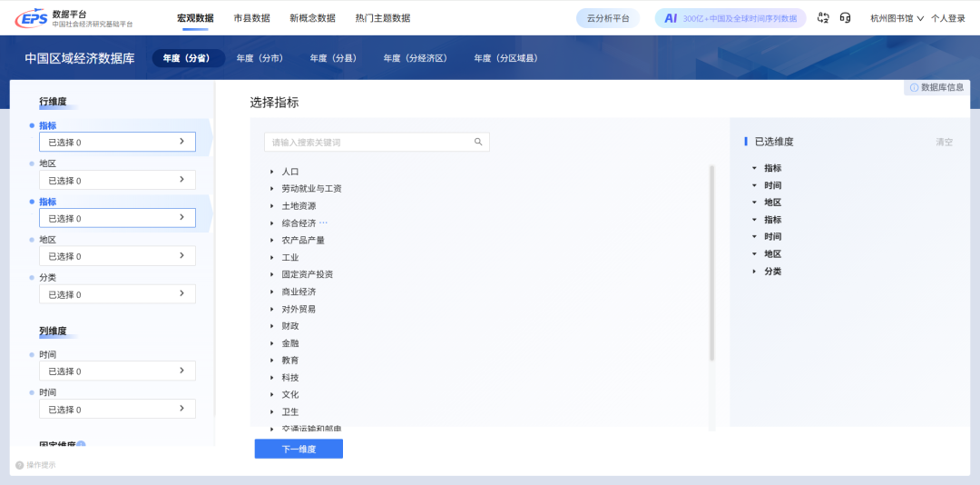980x485 pixels.
Task: Select the 年度（分县） tab
Action: click(333, 58)
